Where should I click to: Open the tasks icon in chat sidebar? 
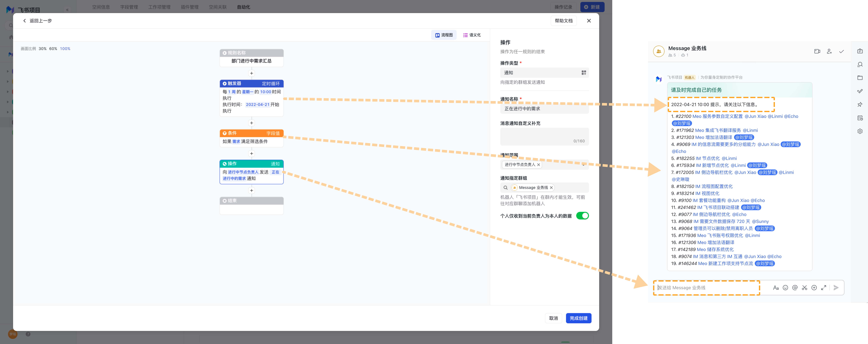(860, 91)
